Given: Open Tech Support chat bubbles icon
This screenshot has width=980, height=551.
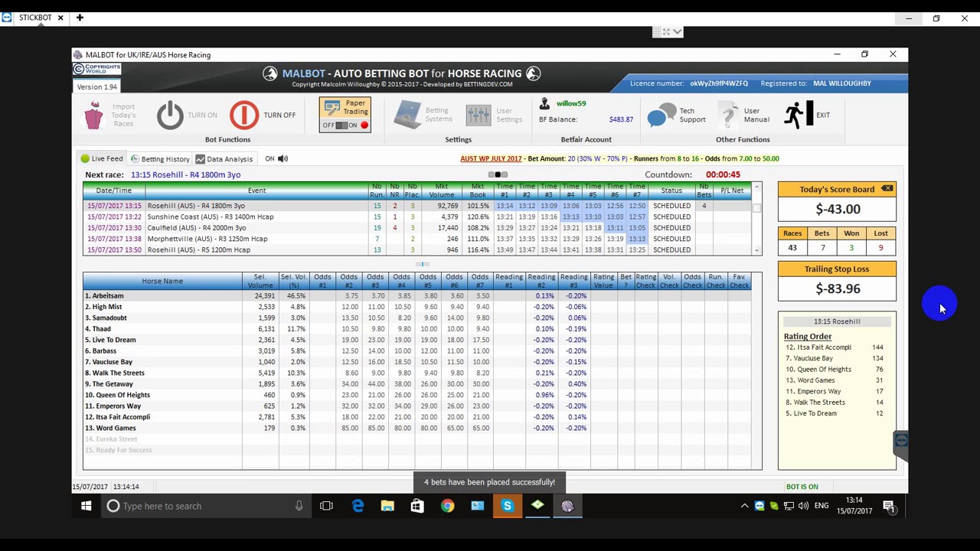Looking at the screenshot, I should 661,115.
